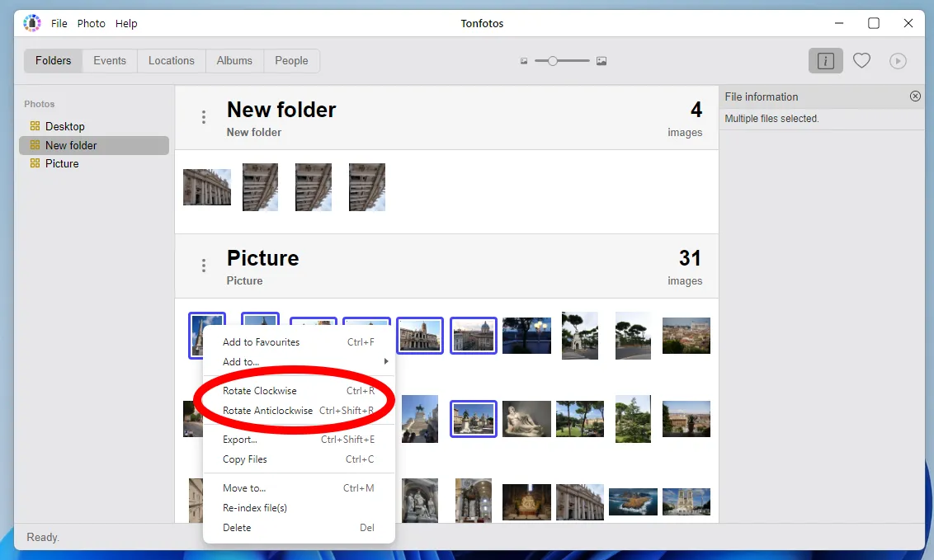Click the small thumbnail size icon left of slider
The image size is (934, 560).
[523, 60]
